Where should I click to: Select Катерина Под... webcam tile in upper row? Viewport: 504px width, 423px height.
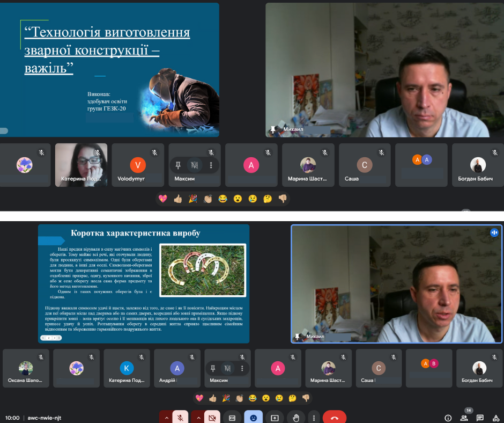click(81, 165)
